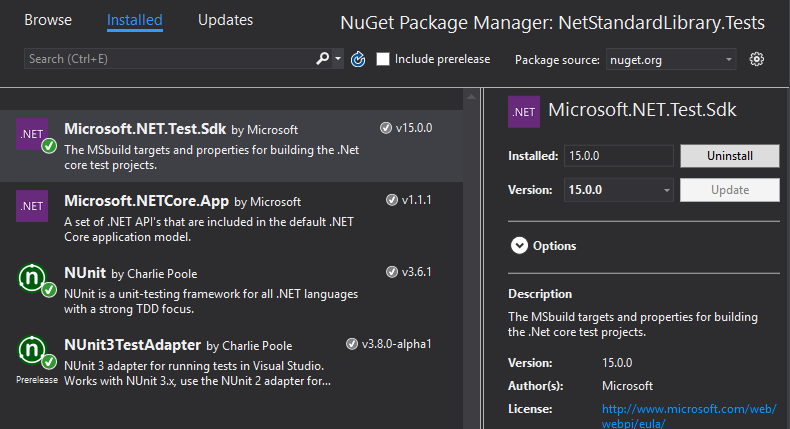Click Microsoft.NETCore.App .NET icon

point(32,206)
